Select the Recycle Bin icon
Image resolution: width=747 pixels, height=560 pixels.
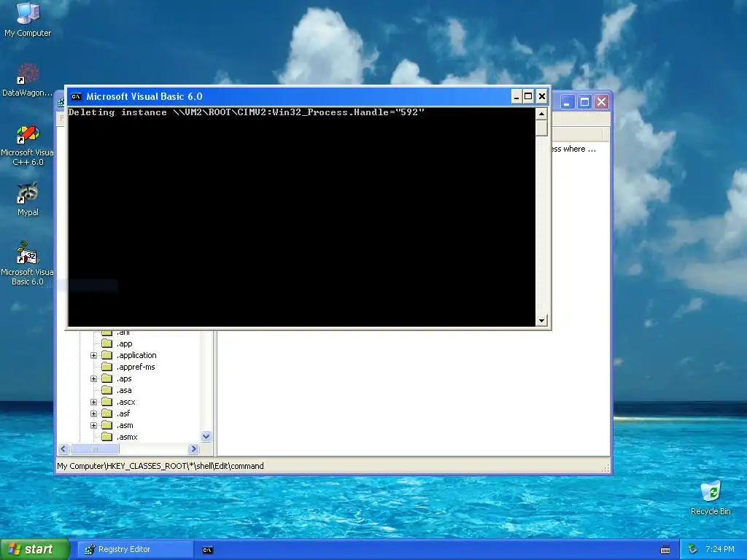click(711, 498)
